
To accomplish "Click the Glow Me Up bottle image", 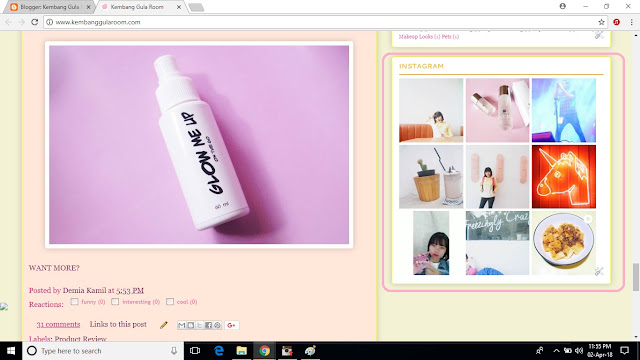I will [199, 144].
